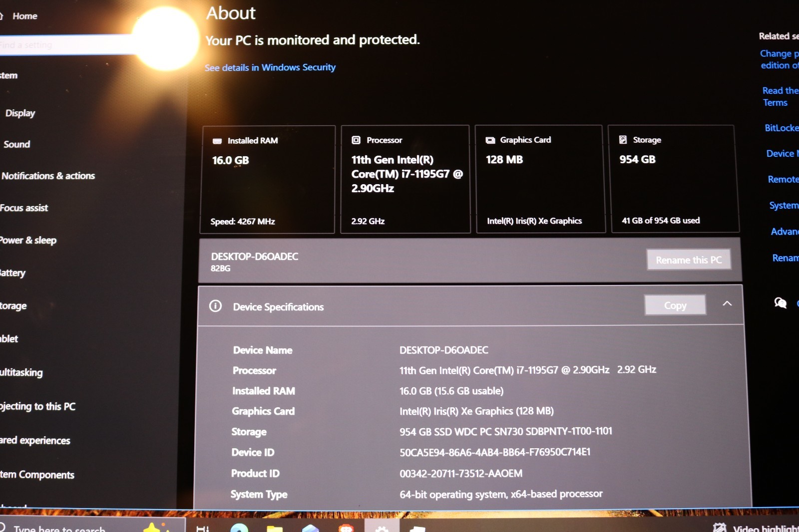Image resolution: width=799 pixels, height=532 pixels.
Task: Open Focus assist settings
Action: click(x=24, y=208)
